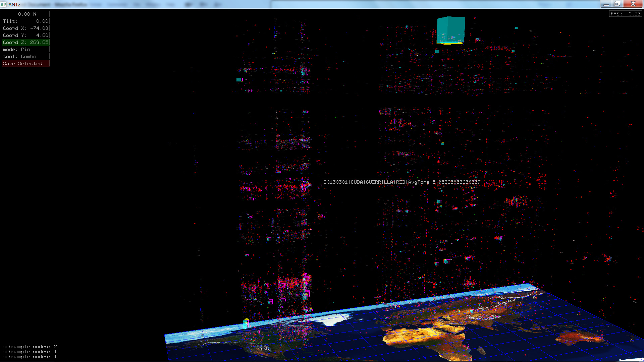Change the tool Combo selector

tap(26, 56)
